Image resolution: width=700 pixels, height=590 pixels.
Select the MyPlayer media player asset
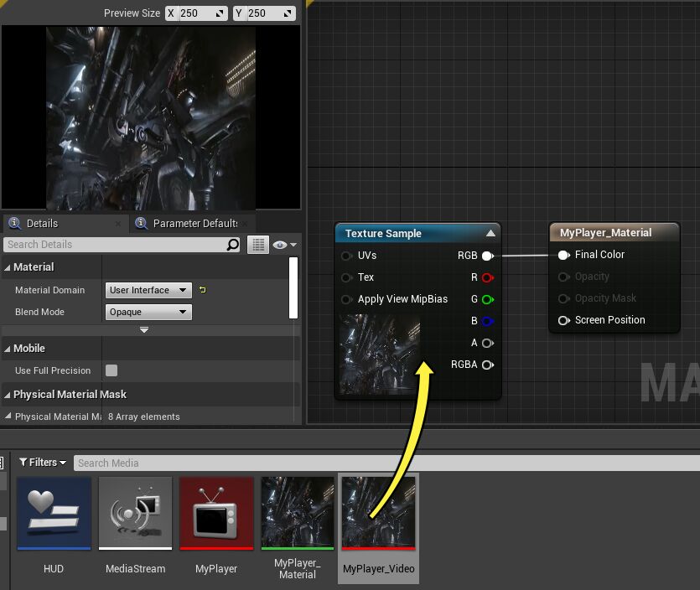pyautogui.click(x=216, y=513)
